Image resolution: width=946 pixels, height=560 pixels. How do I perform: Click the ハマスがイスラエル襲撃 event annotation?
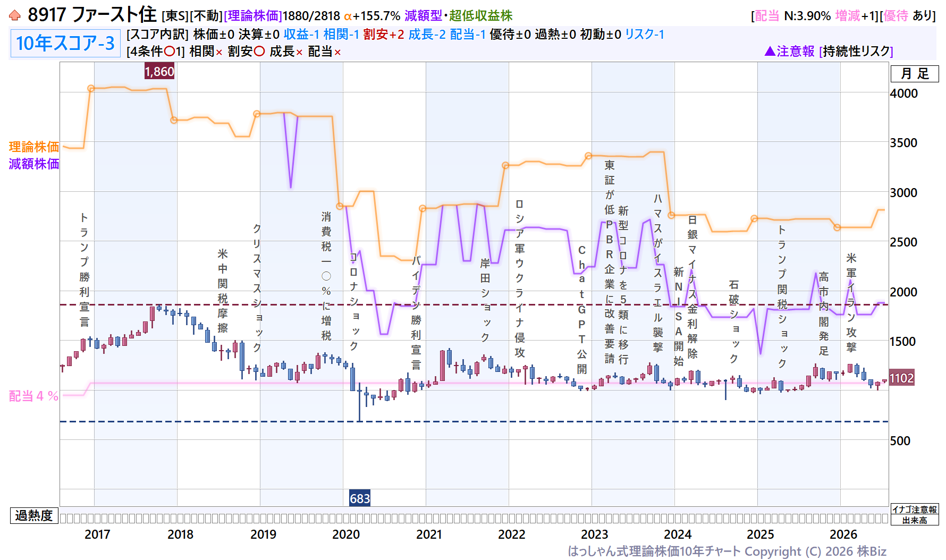658,273
